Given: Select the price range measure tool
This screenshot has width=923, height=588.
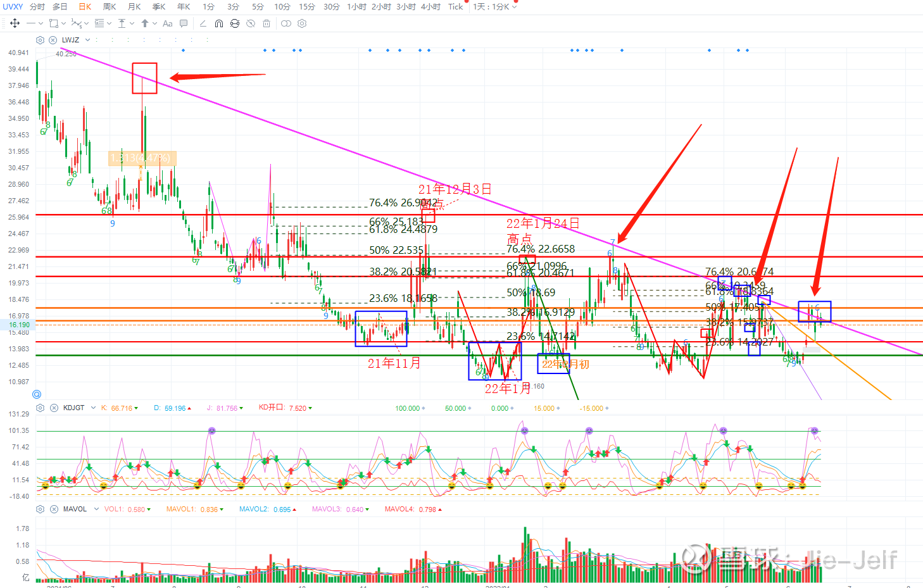Looking at the screenshot, I should click(x=122, y=23).
